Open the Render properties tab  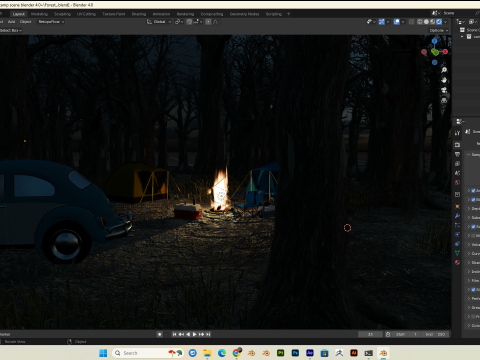pos(457,145)
